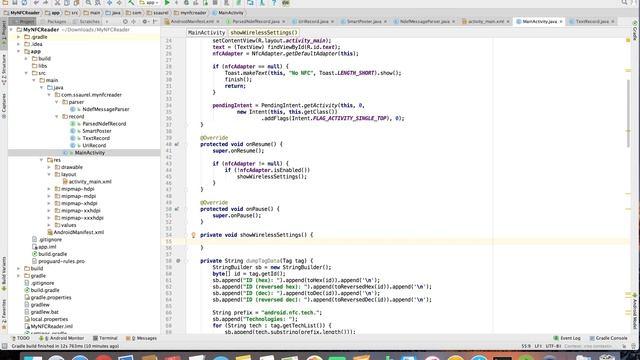640x360 pixels.
Task: Open the Event Log
Action: pyautogui.click(x=567, y=338)
